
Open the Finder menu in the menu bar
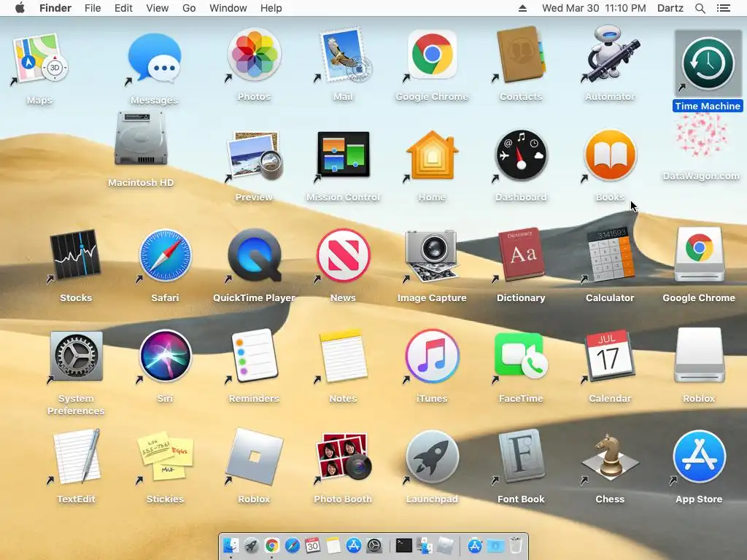(x=55, y=8)
